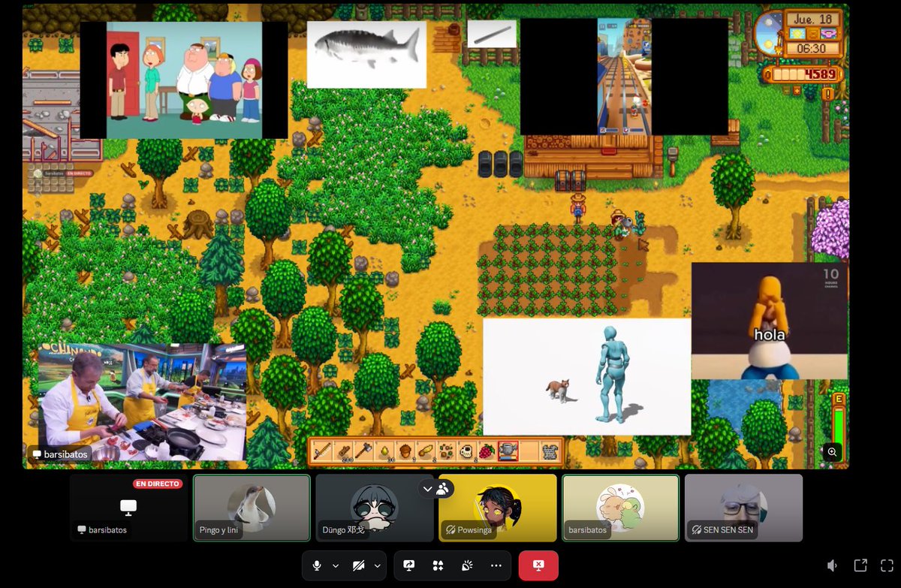This screenshot has height=588, width=901.
Task: Click the blue mannequin and cat animation
Action: (587, 376)
